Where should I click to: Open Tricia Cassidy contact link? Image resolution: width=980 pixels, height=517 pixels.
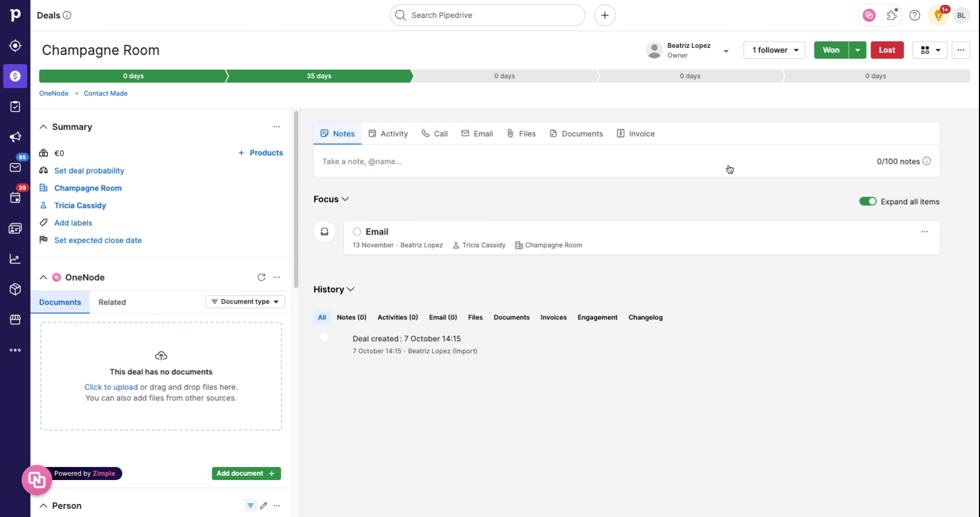click(x=80, y=205)
